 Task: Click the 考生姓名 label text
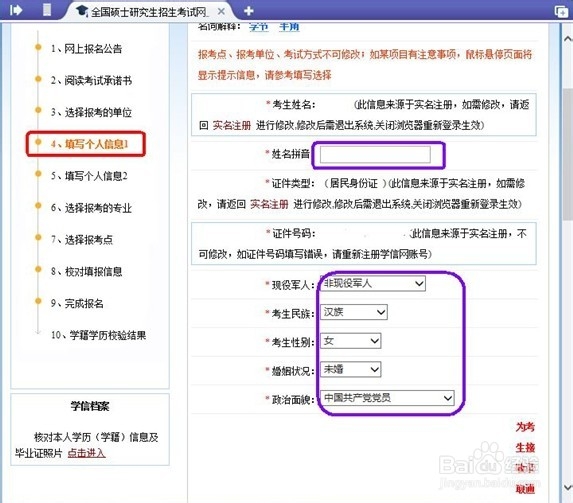(293, 105)
